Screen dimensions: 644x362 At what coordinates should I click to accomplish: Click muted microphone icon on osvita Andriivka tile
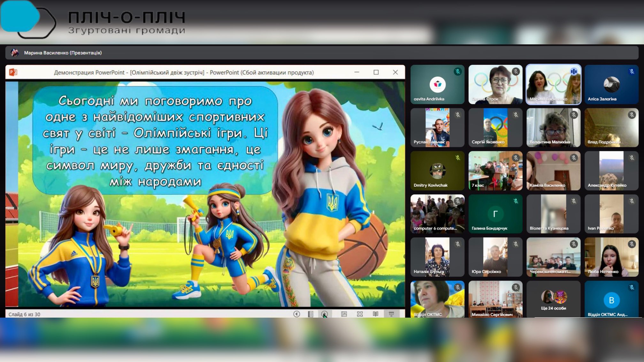(457, 72)
